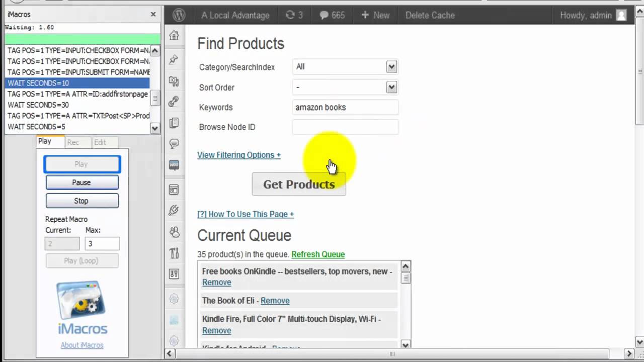Select TAG line with TXT:Post<SP>Prod
The height and width of the screenshot is (362, 644).
point(77,116)
